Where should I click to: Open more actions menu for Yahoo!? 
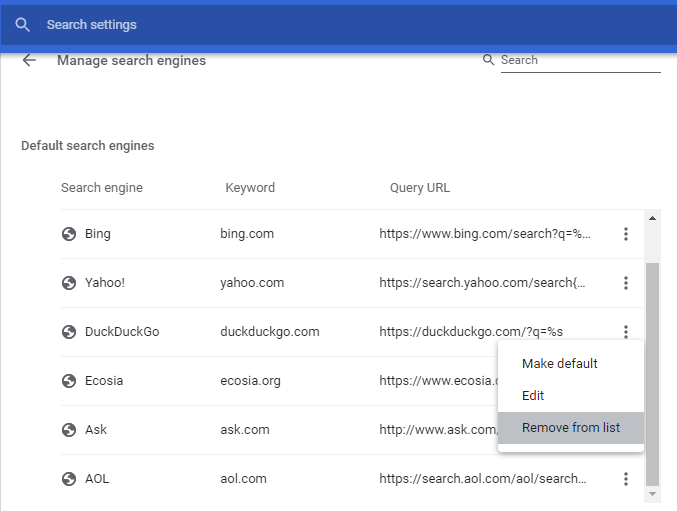point(626,283)
